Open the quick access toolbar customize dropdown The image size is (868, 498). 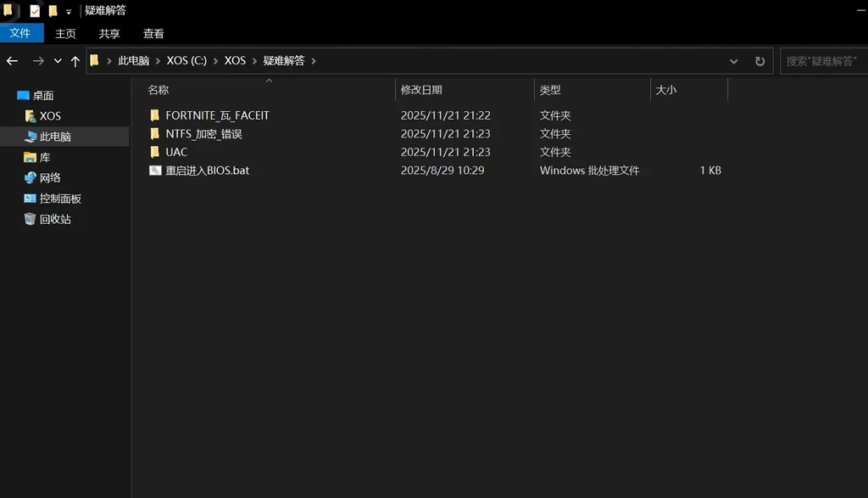pos(69,12)
